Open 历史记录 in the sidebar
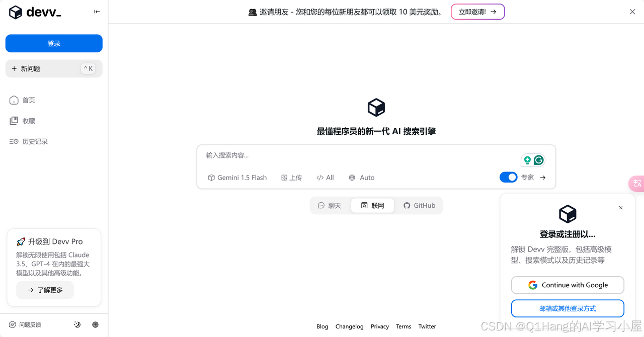The height and width of the screenshot is (337, 644). [29, 141]
